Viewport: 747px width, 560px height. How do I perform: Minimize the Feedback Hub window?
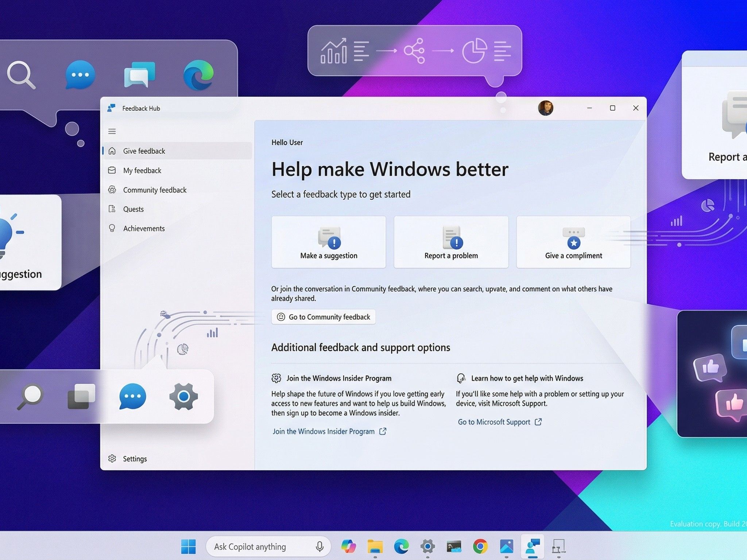tap(589, 108)
